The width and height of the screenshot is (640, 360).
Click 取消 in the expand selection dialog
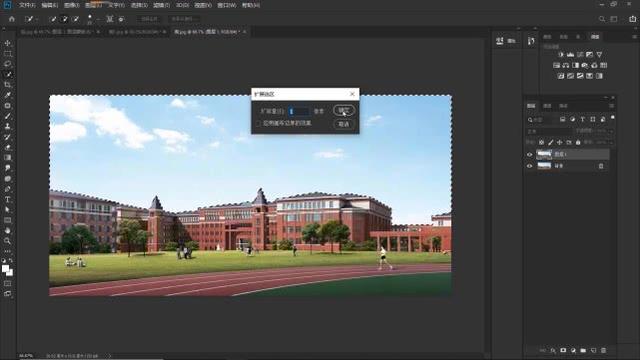click(344, 124)
